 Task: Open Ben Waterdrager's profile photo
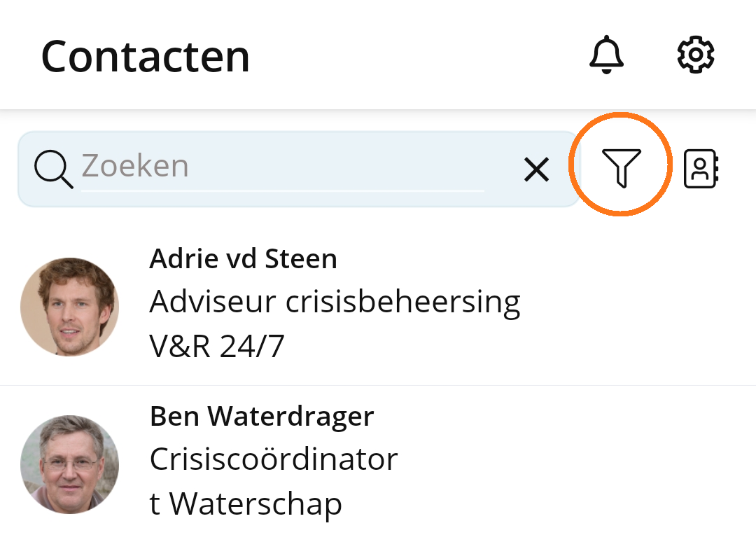tap(70, 464)
